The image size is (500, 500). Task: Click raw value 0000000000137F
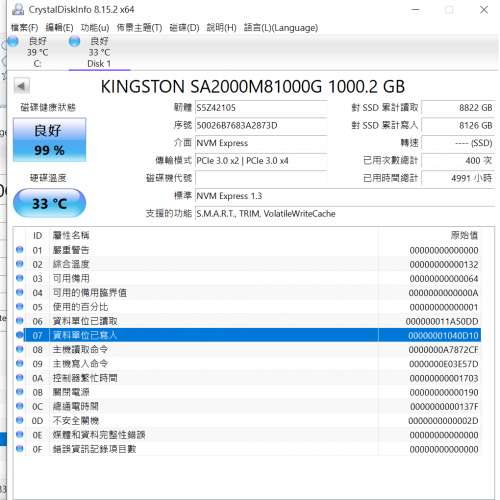pyautogui.click(x=444, y=407)
